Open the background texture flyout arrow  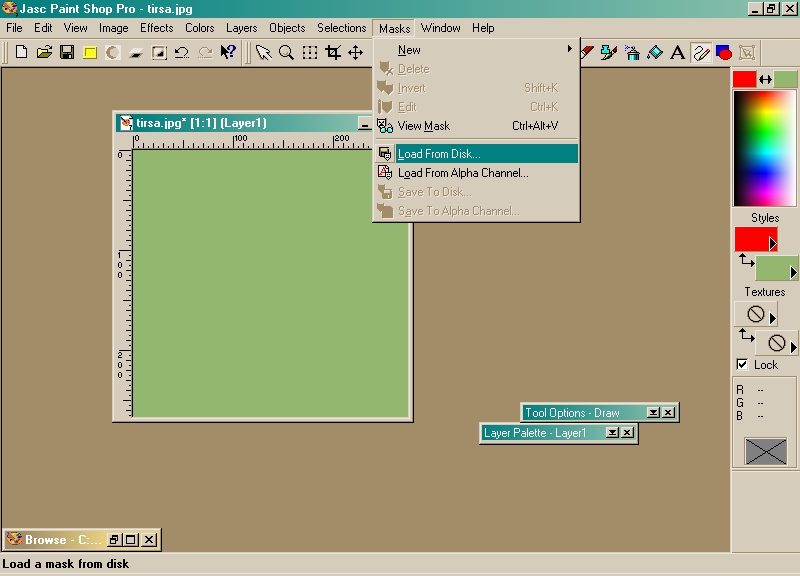pos(793,348)
